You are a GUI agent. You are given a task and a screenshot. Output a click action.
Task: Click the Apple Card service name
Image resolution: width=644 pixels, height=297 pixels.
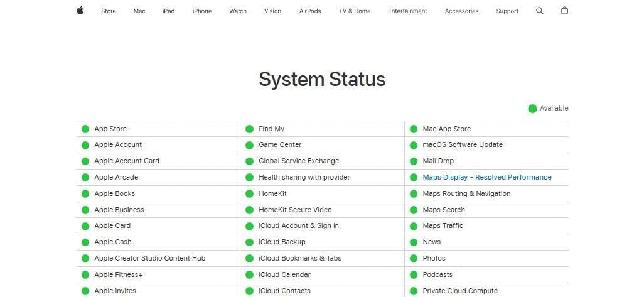point(112,225)
